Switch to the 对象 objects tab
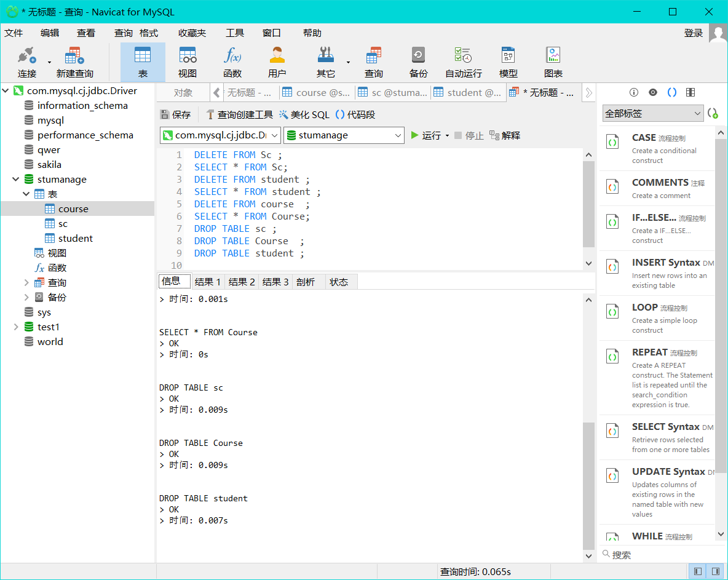This screenshot has height=580, width=728. (183, 93)
